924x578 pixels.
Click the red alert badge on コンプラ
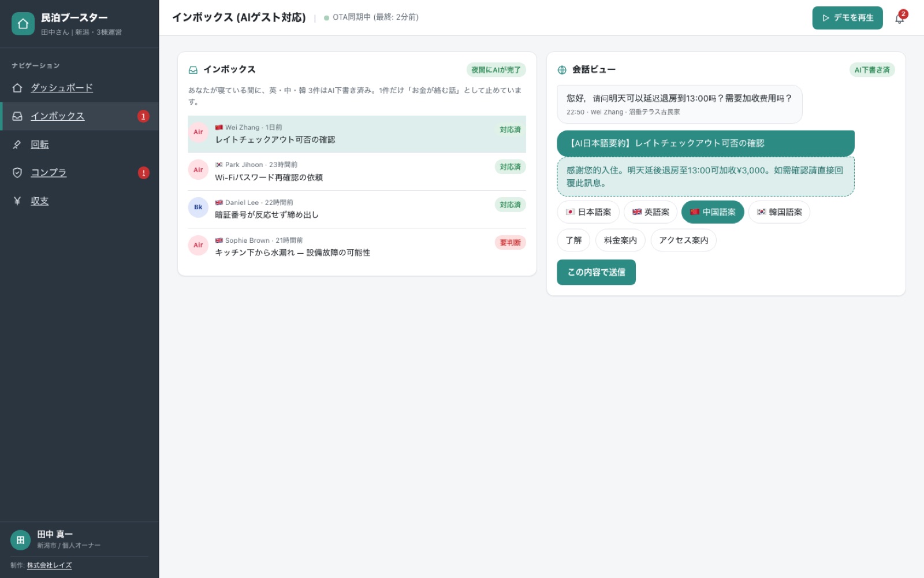[144, 173]
